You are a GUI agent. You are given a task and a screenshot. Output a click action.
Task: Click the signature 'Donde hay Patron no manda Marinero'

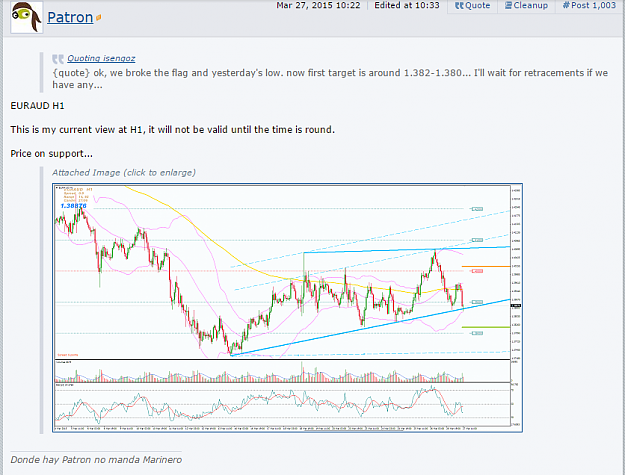[96, 460]
